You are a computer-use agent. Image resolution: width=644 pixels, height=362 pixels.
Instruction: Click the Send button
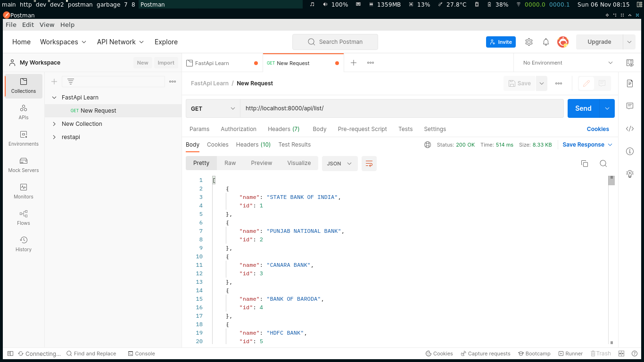583,108
